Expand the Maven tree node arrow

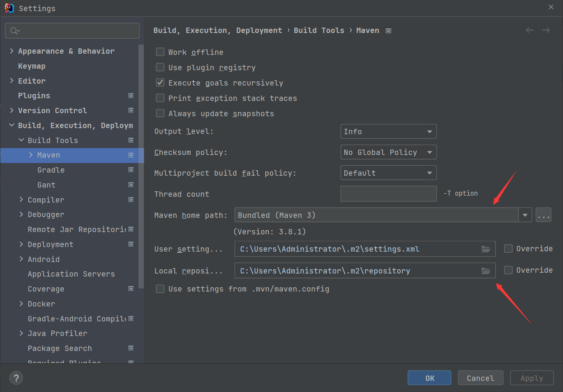tap(31, 155)
